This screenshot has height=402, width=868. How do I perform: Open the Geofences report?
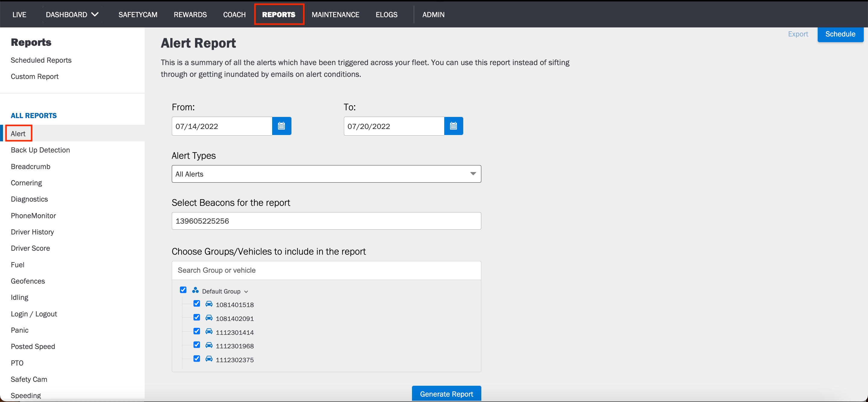(x=28, y=281)
